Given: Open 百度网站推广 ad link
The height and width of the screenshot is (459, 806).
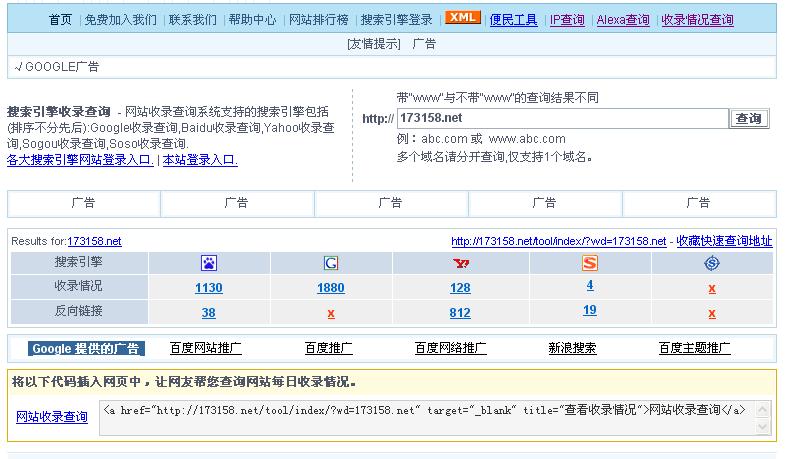Looking at the screenshot, I should tap(206, 348).
